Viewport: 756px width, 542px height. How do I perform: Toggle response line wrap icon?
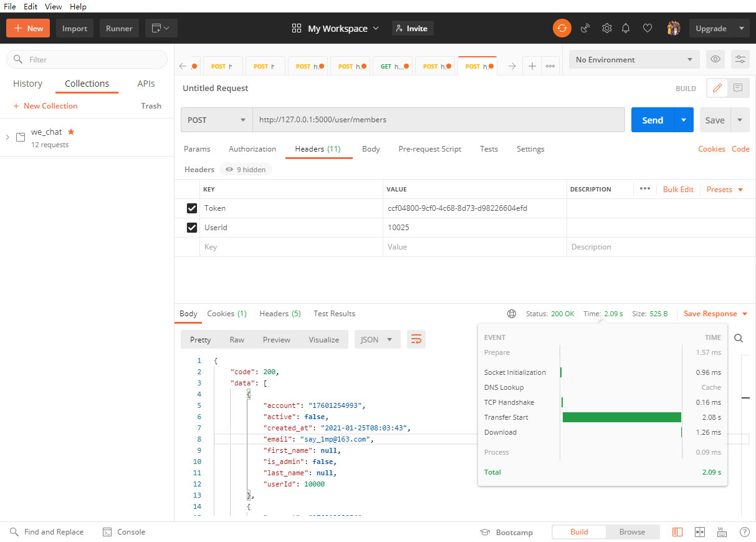[x=416, y=339]
